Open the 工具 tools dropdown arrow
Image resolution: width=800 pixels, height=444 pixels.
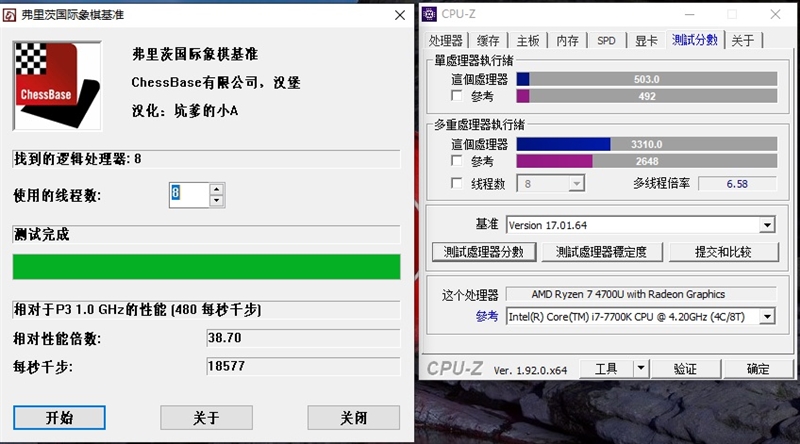[641, 368]
